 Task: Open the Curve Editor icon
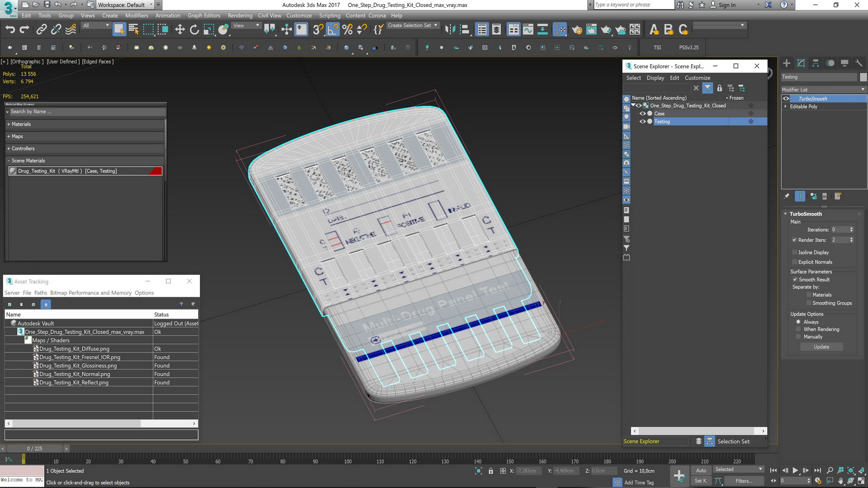coord(528,30)
